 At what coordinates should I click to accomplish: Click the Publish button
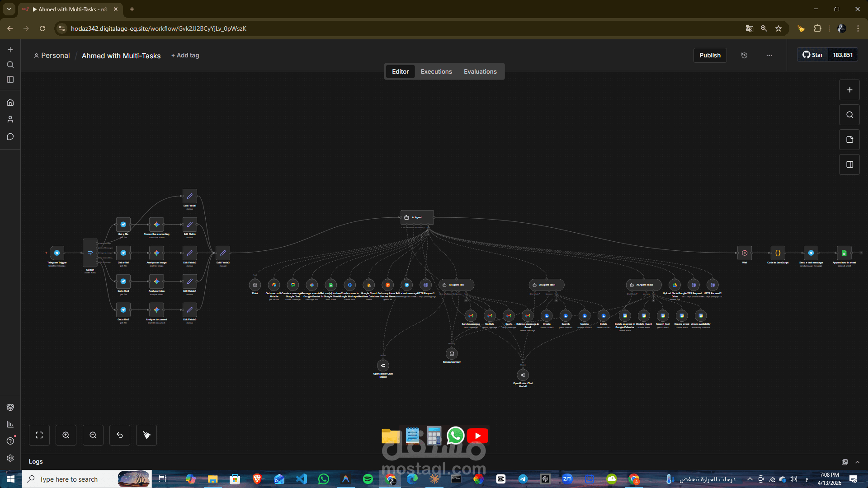pos(710,55)
